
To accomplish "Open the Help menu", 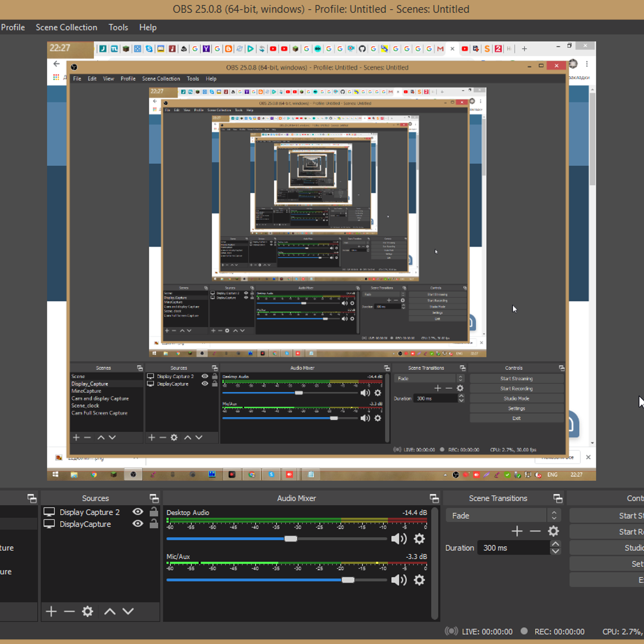I will pos(148,27).
